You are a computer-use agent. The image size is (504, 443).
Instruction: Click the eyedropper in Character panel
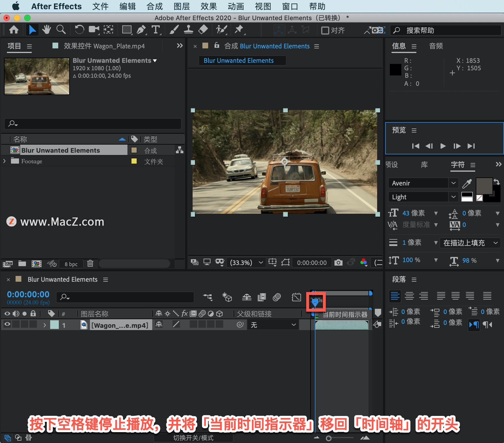pyautogui.click(x=467, y=183)
